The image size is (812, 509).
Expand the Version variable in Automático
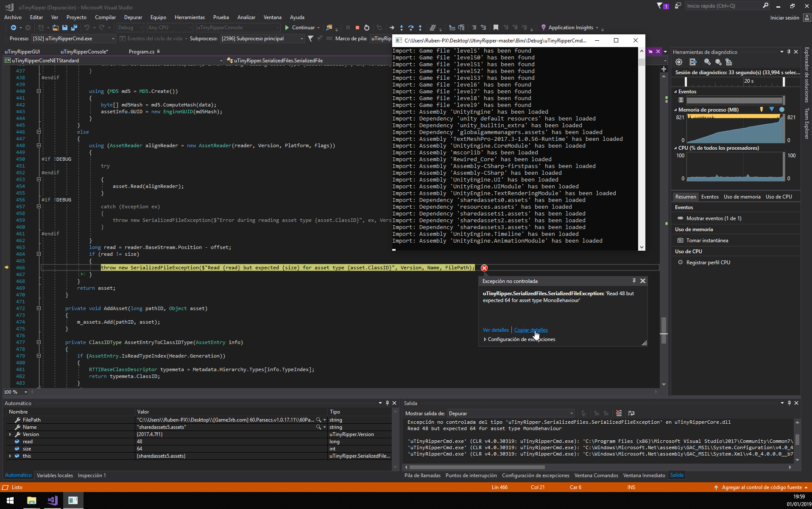pyautogui.click(x=10, y=434)
